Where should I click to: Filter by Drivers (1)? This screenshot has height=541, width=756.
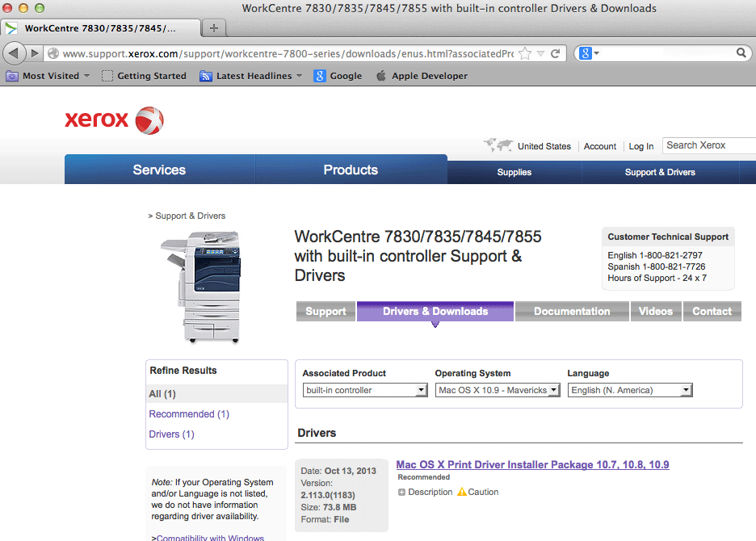click(x=172, y=434)
